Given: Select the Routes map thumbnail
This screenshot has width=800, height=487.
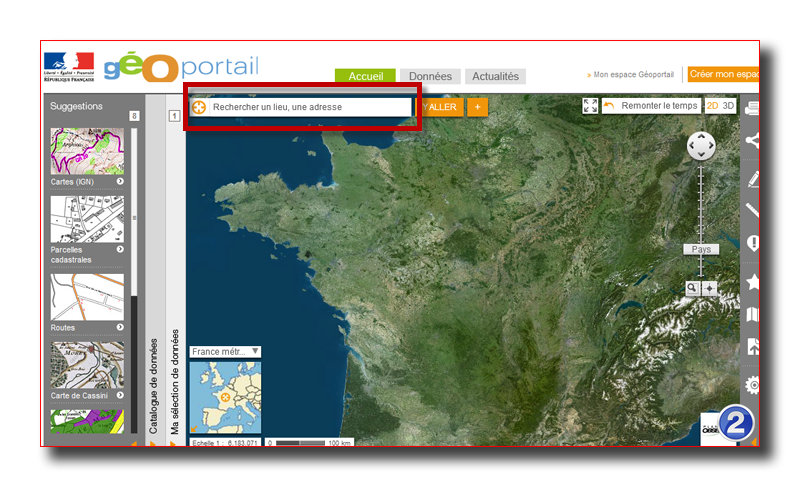Looking at the screenshot, I should tap(87, 297).
